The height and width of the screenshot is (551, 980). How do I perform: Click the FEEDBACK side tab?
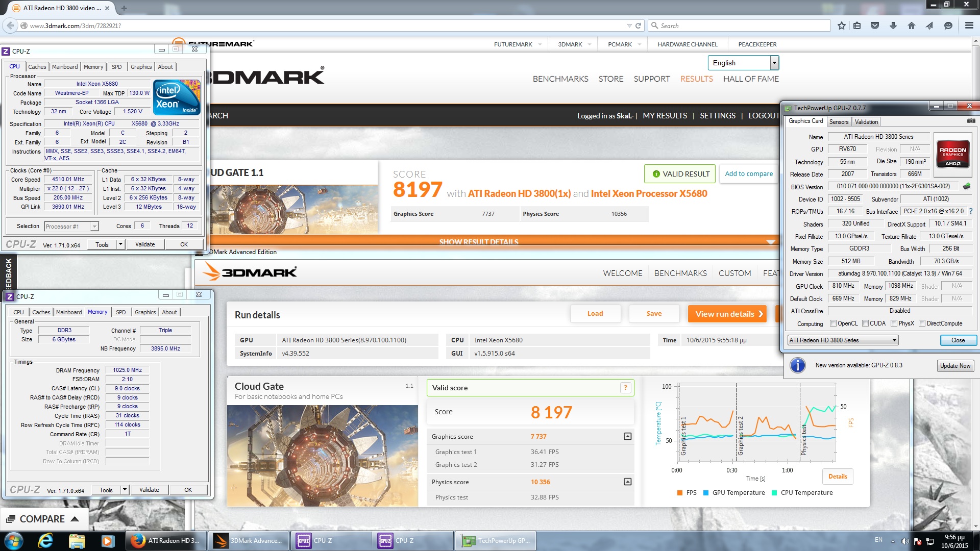click(x=8, y=273)
